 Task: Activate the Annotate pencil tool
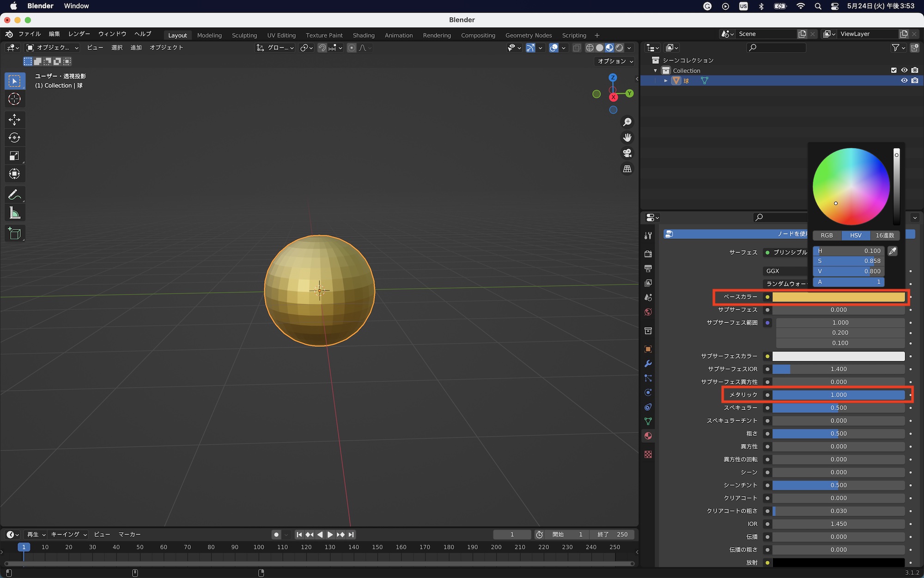(14, 195)
